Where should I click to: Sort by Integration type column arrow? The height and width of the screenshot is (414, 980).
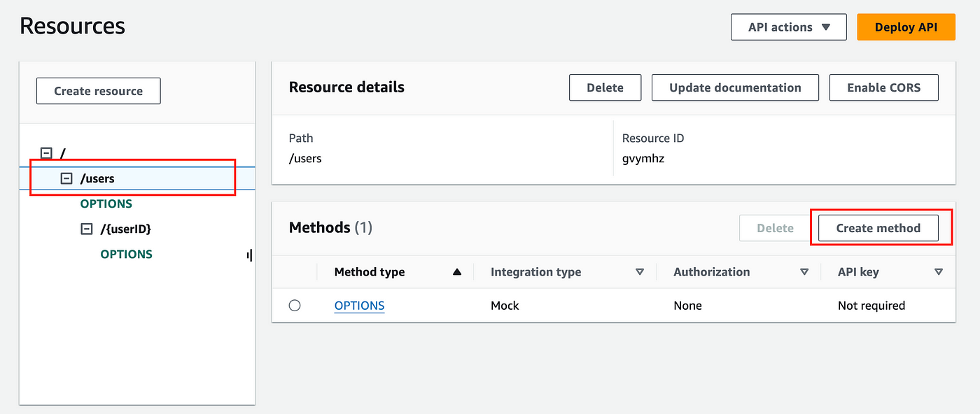point(639,272)
